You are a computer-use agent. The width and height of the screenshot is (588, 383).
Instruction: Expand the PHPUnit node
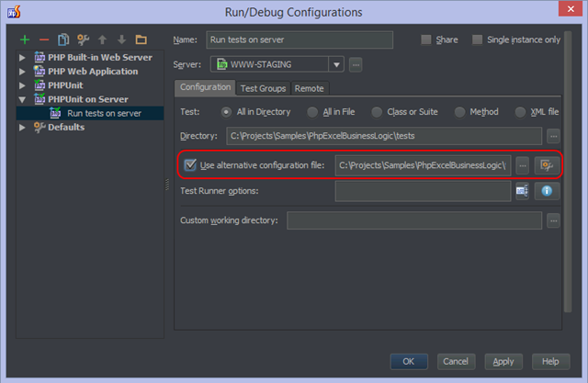(22, 85)
